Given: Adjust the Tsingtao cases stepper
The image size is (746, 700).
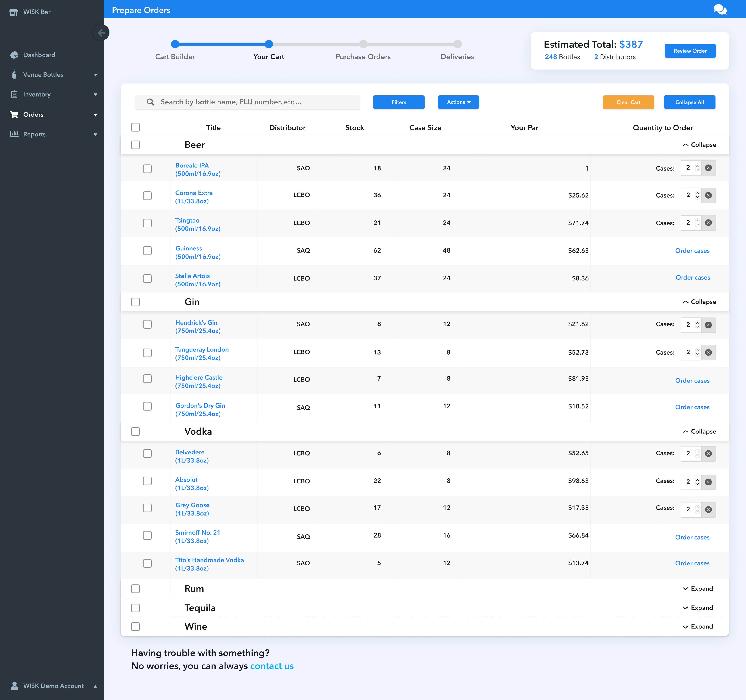Looking at the screenshot, I should point(697,223).
